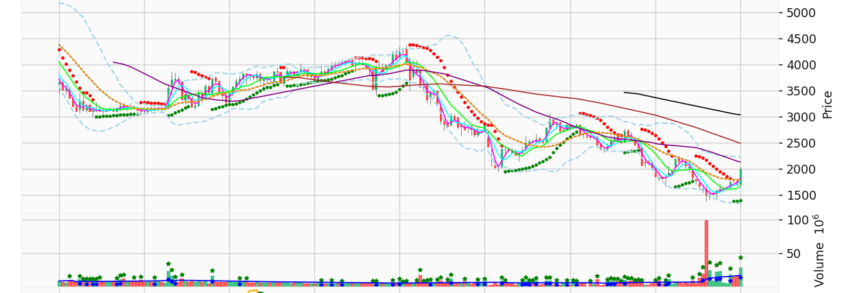
Task: Click the 3000 price axis label
Action: [x=801, y=117]
